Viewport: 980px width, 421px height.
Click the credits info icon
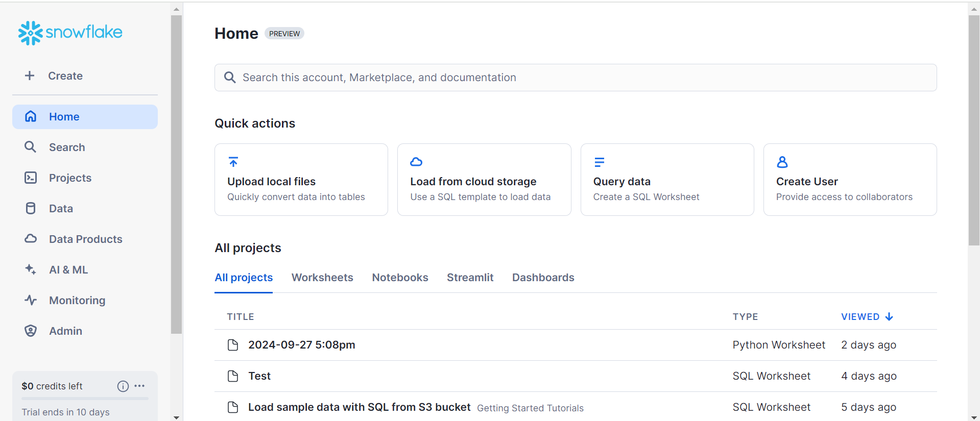click(123, 386)
